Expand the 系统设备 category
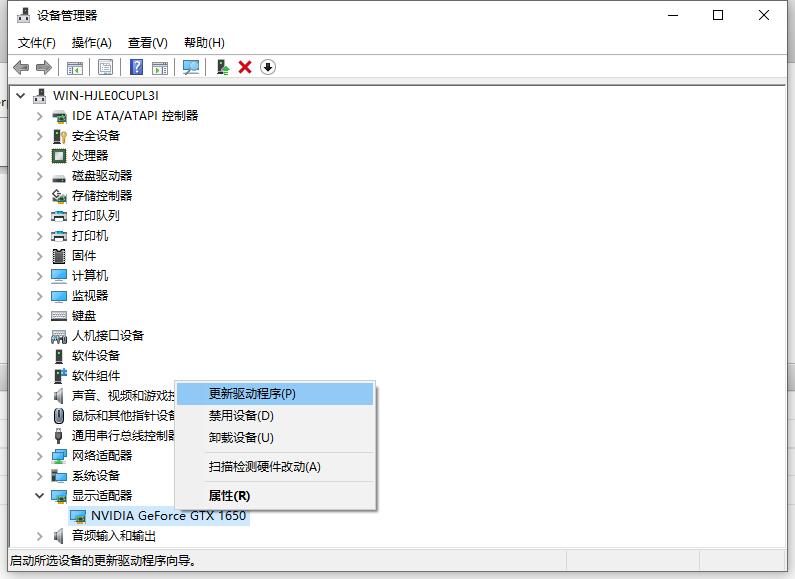 click(x=40, y=476)
